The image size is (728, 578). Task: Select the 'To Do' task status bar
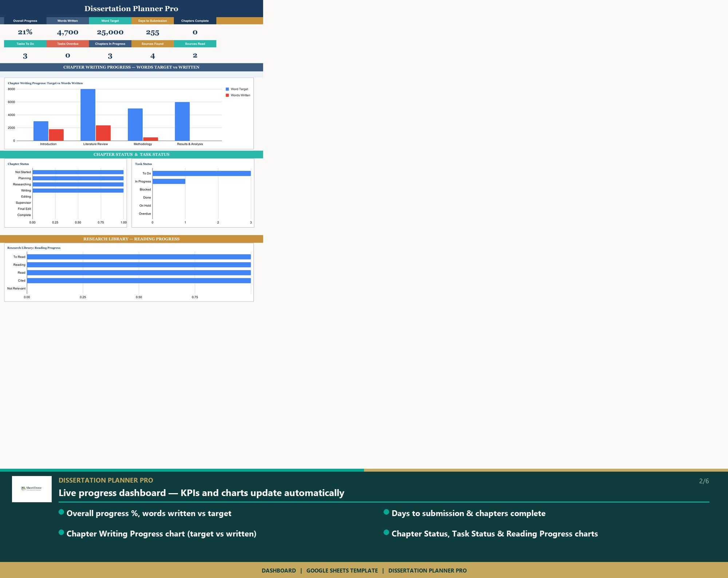[x=202, y=173]
